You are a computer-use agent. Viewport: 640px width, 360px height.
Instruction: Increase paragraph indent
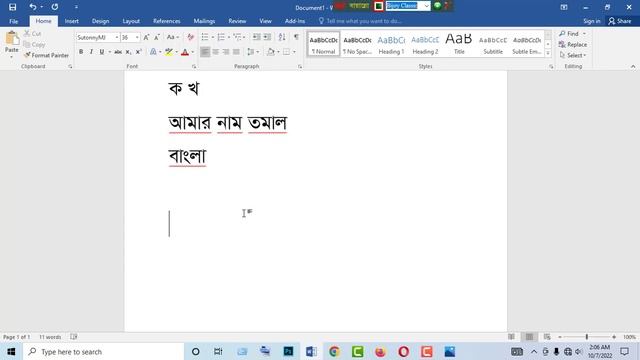[x=267, y=37]
